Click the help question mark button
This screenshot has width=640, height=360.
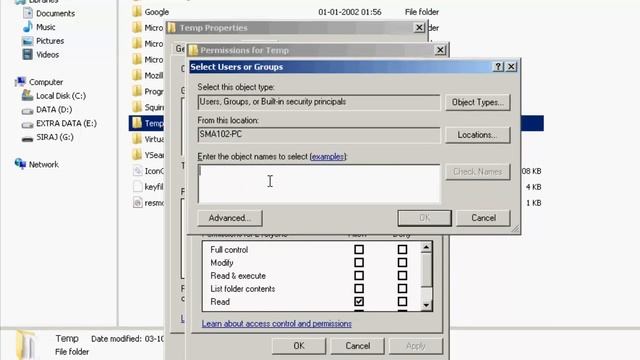(x=498, y=67)
